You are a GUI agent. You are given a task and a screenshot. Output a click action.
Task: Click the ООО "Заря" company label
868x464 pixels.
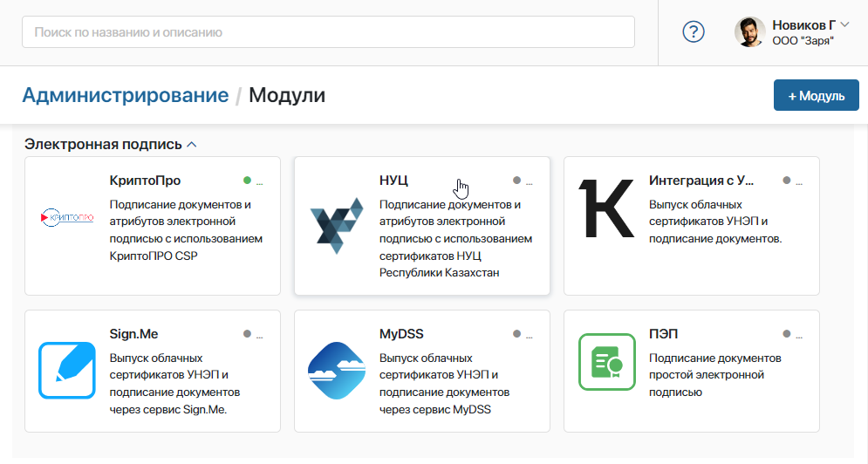(x=803, y=41)
